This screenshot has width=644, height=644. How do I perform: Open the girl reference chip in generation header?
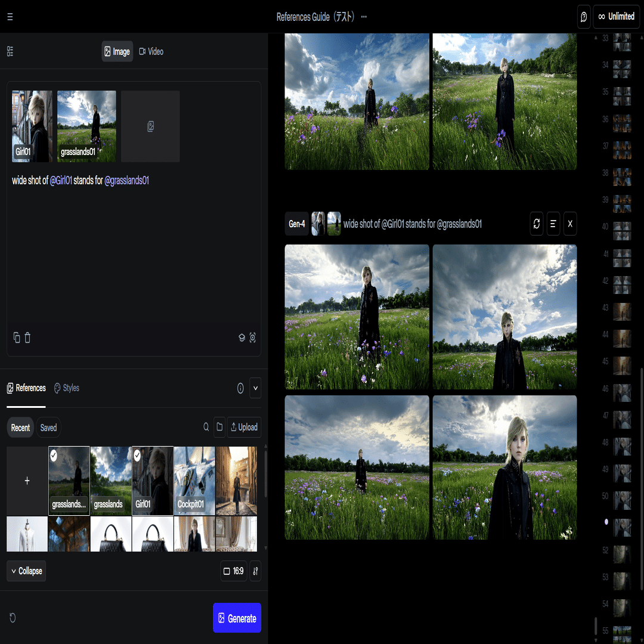318,224
